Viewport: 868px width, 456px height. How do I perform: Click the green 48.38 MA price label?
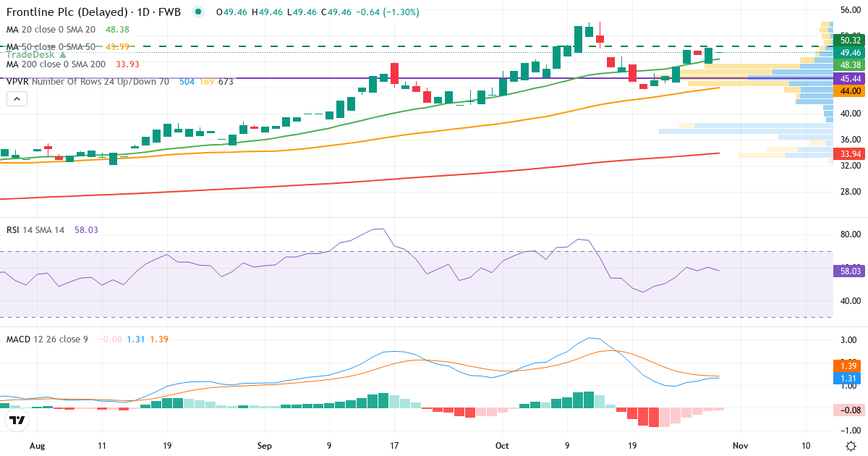850,64
